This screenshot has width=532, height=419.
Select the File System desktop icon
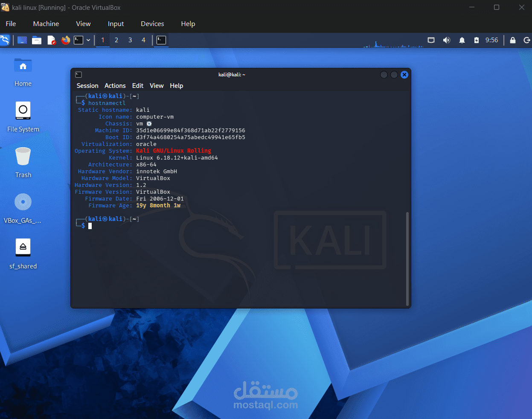[x=23, y=117]
